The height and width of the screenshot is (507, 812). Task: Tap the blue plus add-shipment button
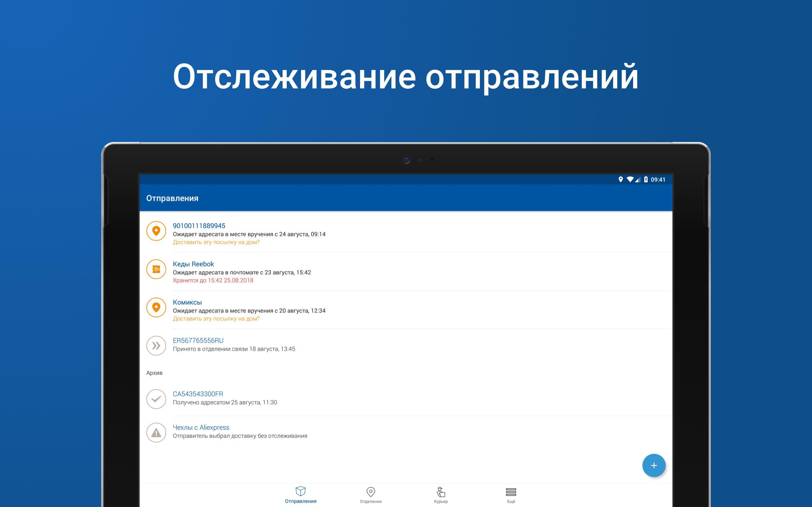[654, 465]
